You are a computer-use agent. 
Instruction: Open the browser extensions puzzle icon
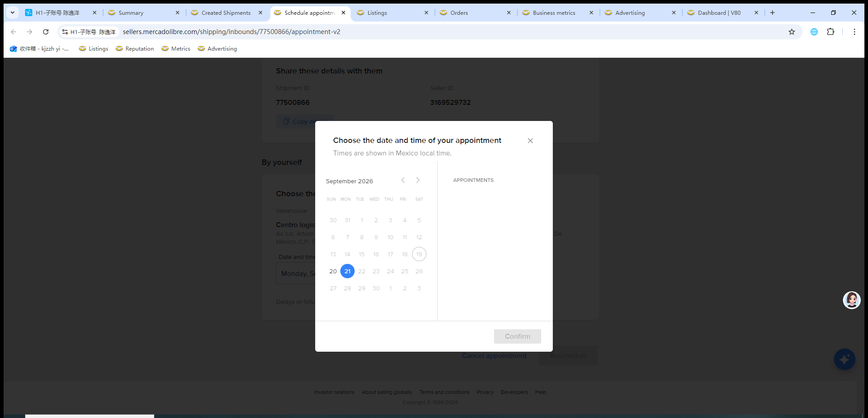(x=831, y=32)
